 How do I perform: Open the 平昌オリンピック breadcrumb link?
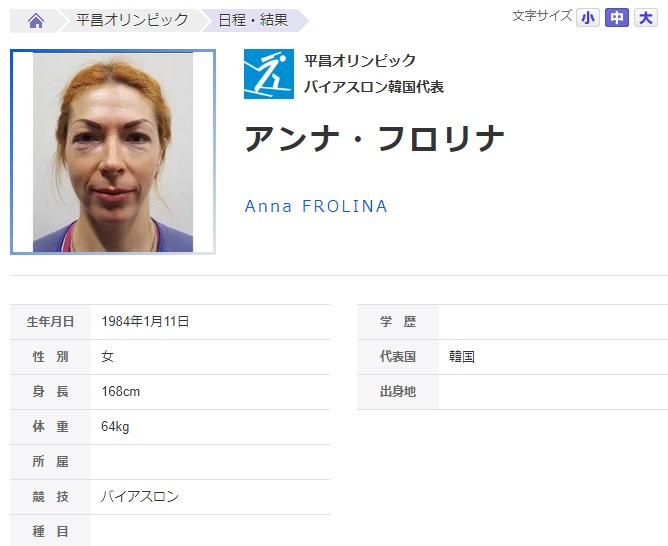[x=132, y=20]
